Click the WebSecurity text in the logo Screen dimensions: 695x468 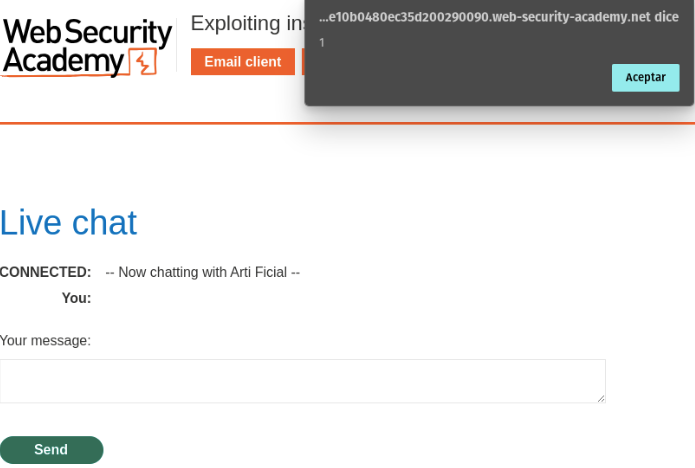pos(87,32)
